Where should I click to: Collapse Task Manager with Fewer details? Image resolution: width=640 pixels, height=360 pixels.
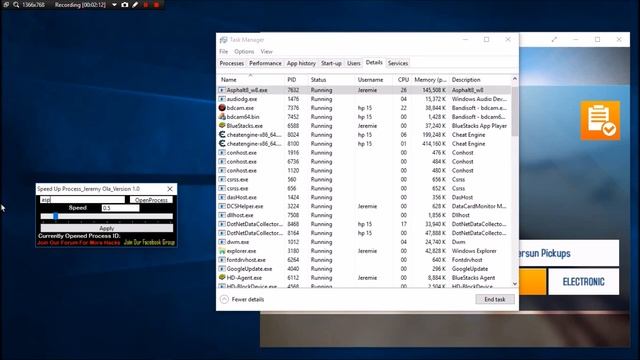point(242,299)
